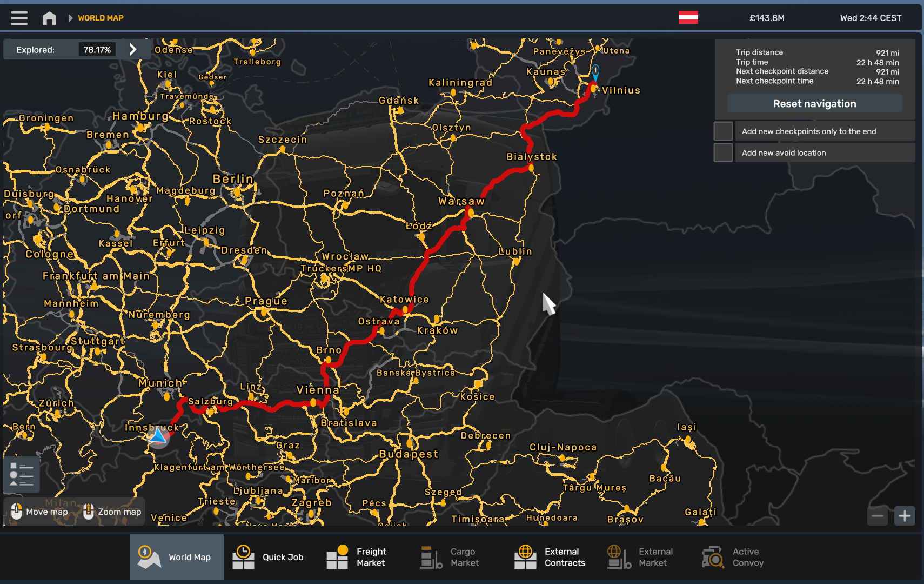Click the Austria flag icon
This screenshot has height=584, width=924.
(x=688, y=18)
